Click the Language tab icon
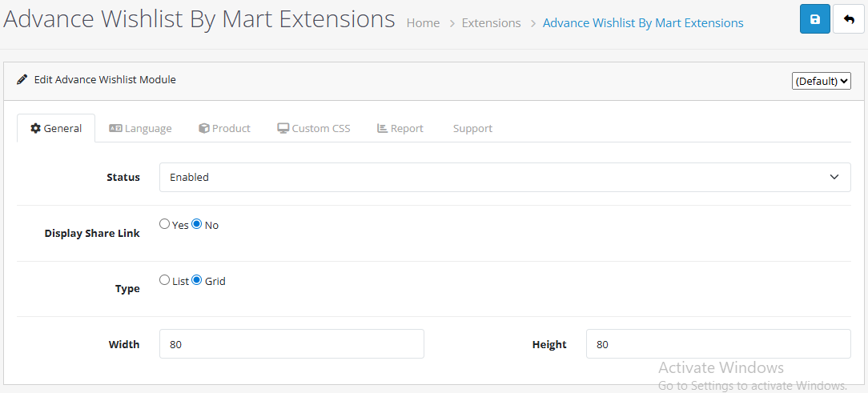 pos(115,128)
